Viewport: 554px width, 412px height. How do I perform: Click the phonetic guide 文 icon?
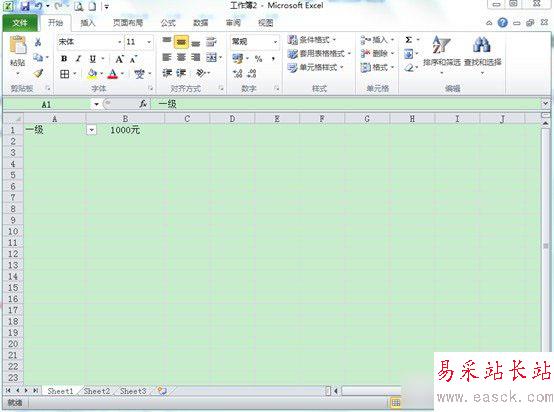point(140,74)
